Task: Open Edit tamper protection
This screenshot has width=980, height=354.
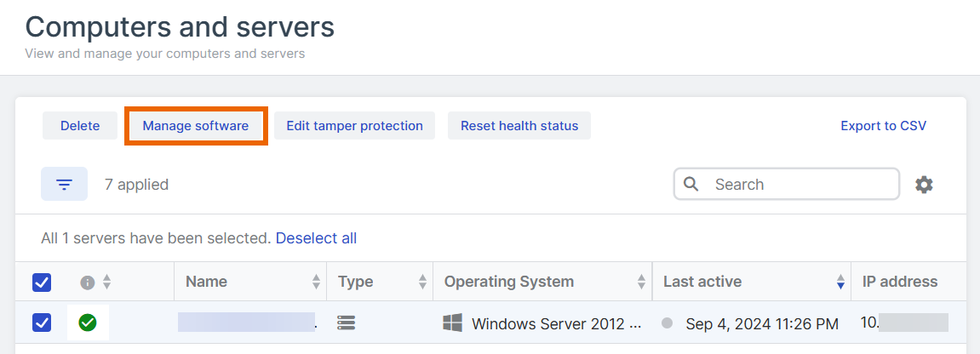Action: [354, 126]
